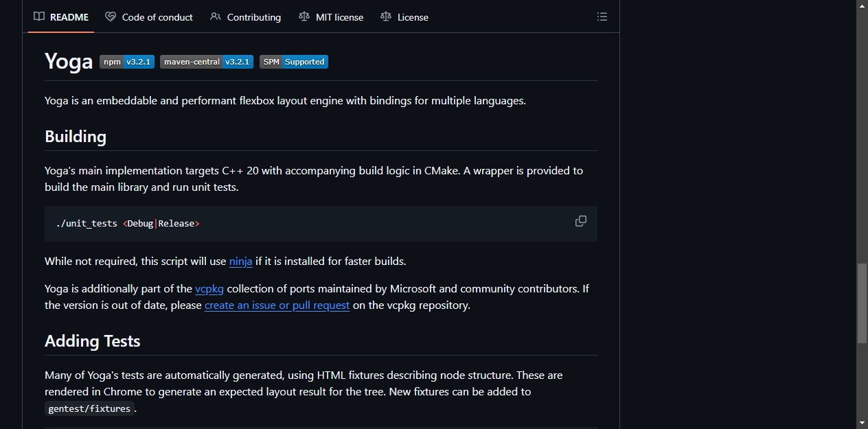This screenshot has width=868, height=429.
Task: Click the scale icon beside MIT license
Action: 304,17
